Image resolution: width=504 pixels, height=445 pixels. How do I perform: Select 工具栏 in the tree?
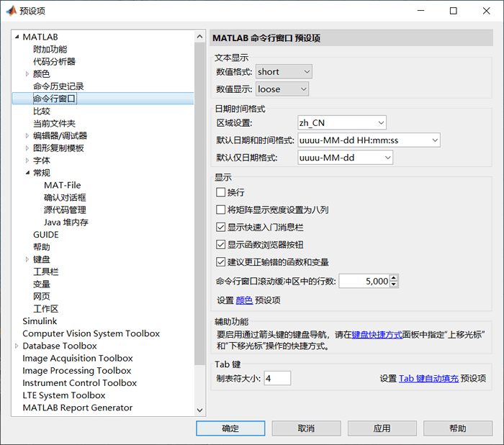[x=46, y=271]
